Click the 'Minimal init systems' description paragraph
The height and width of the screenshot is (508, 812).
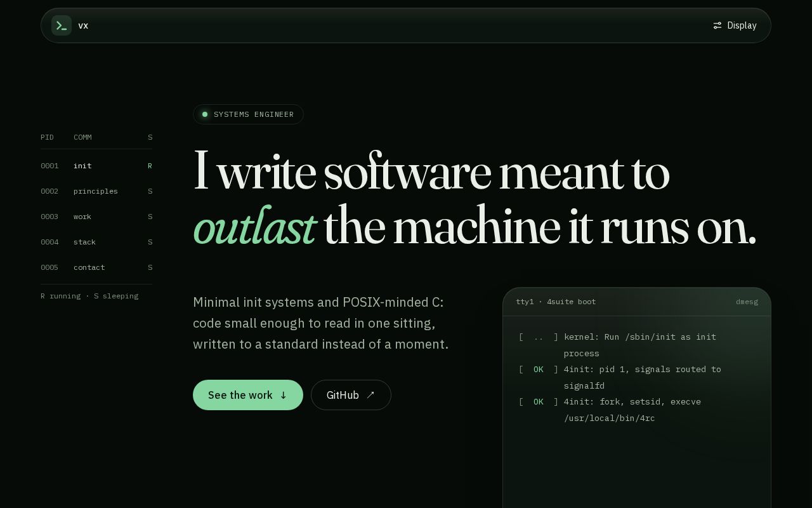click(x=320, y=323)
